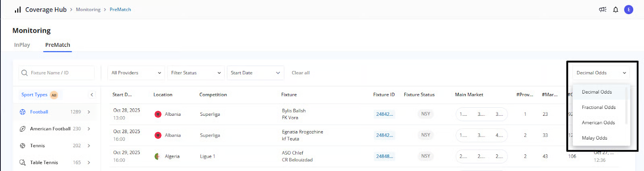Open the user profile avatar
The height and width of the screenshot is (171, 644).
pyautogui.click(x=628, y=10)
